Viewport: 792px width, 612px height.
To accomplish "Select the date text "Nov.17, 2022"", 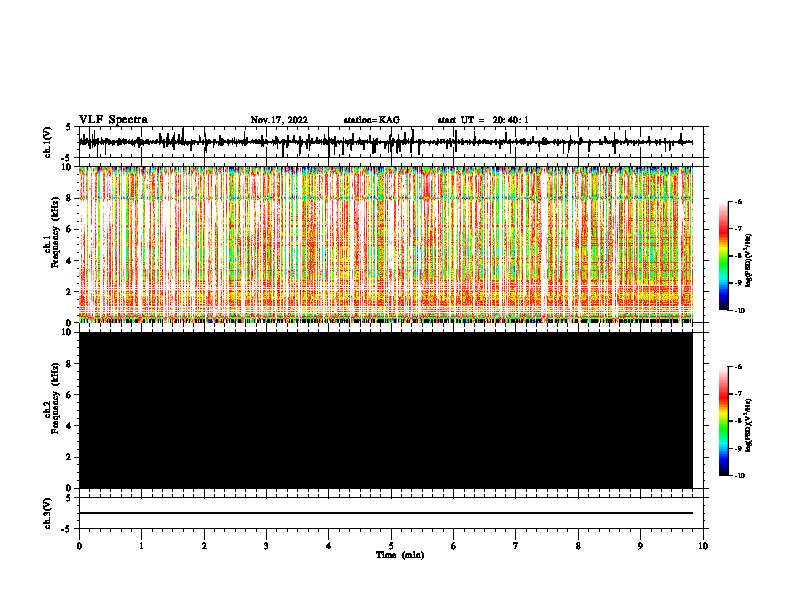I will pos(279,120).
